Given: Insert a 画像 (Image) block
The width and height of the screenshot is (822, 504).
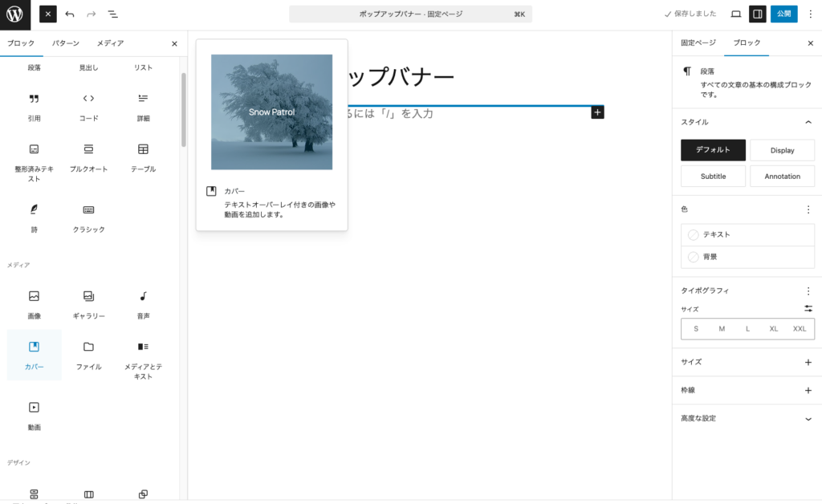Looking at the screenshot, I should [34, 301].
